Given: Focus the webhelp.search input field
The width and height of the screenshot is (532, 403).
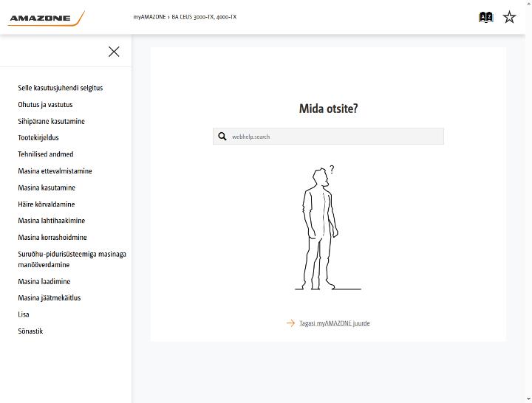Looking at the screenshot, I should click(328, 137).
